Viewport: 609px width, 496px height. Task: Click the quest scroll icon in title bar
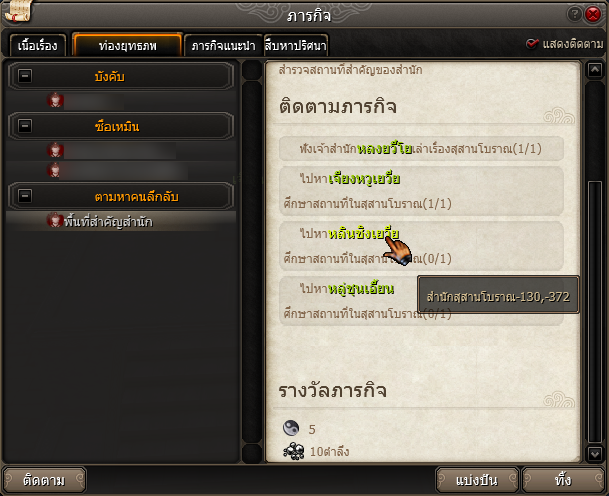click(x=17, y=11)
